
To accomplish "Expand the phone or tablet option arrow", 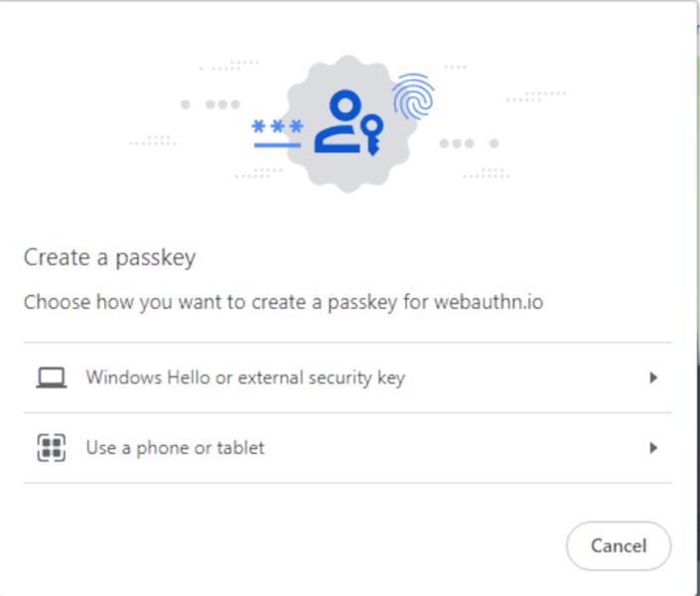I will point(653,448).
